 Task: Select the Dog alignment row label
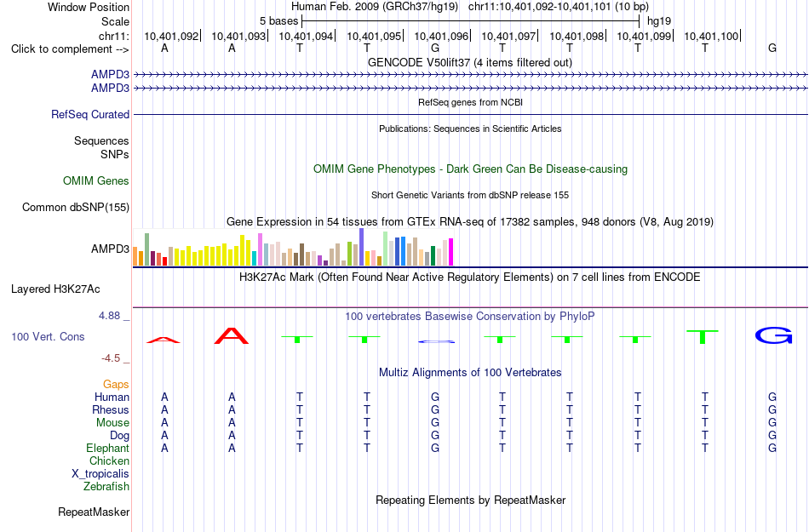click(119, 436)
